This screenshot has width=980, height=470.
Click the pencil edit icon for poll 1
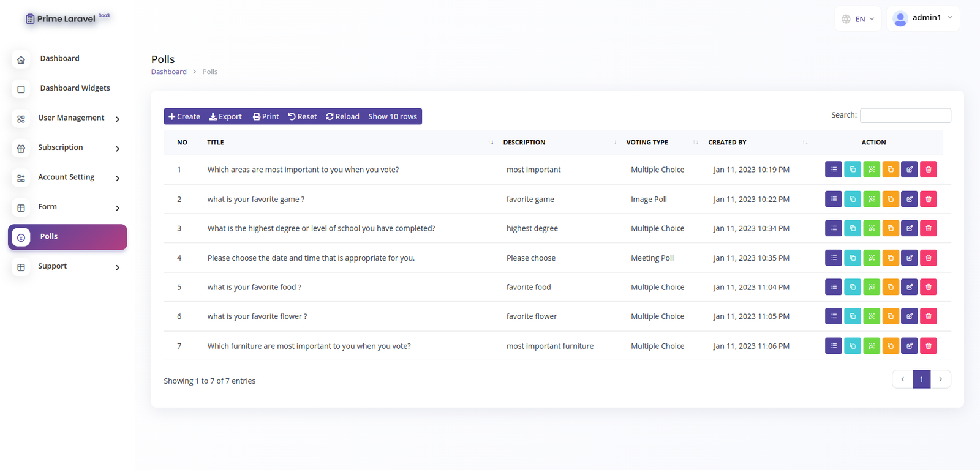[909, 170]
